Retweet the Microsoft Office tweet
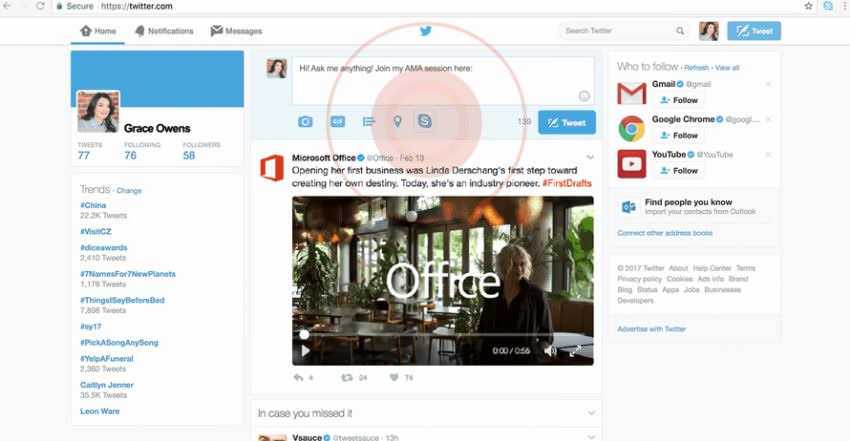Screen dimensions: 850x441 point(346,378)
